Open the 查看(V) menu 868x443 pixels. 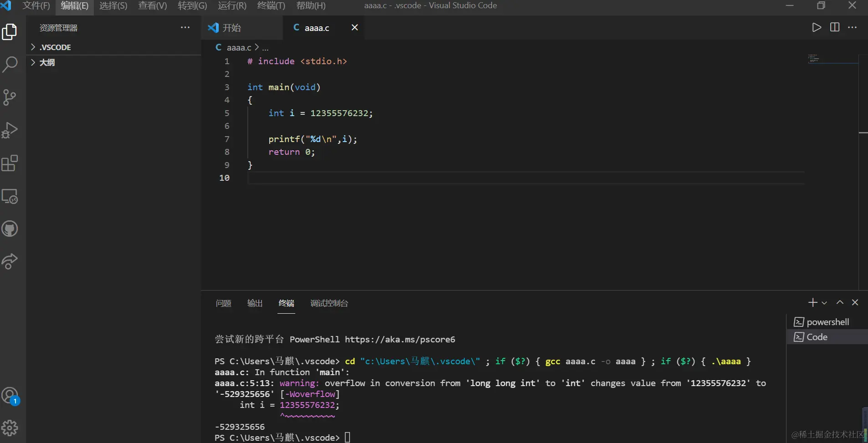tap(153, 5)
